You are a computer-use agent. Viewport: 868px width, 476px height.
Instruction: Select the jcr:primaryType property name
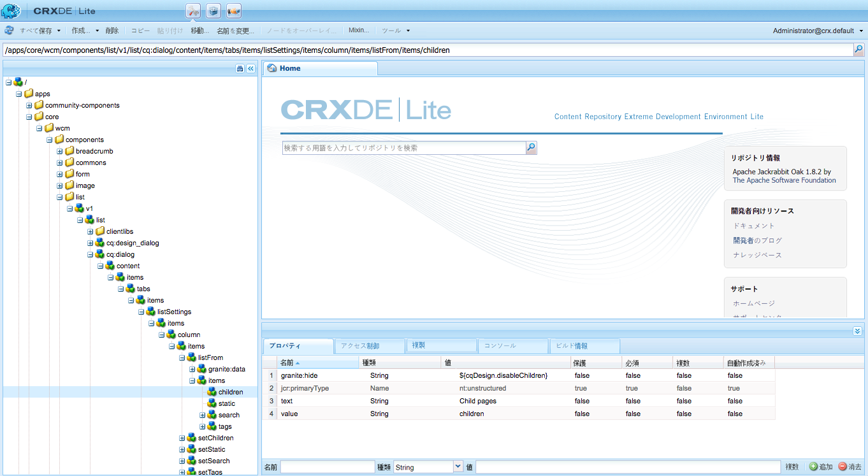click(305, 388)
